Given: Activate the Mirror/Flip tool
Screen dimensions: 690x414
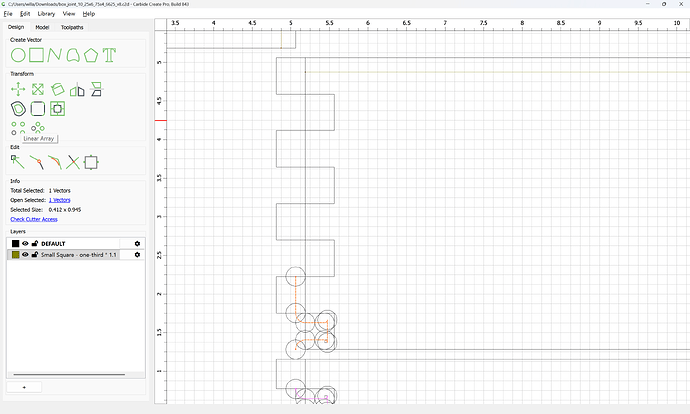Looking at the screenshot, I should tap(77, 89).
